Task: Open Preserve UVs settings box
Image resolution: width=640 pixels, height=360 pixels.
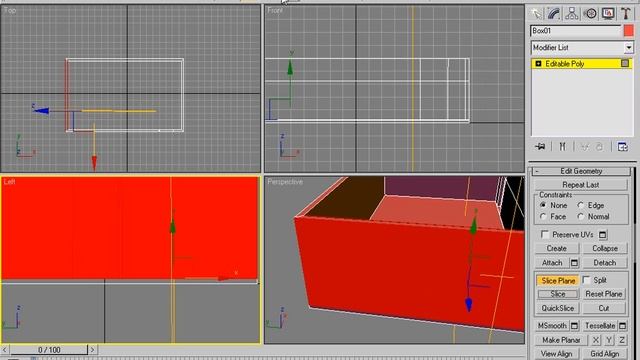Action: (x=603, y=235)
